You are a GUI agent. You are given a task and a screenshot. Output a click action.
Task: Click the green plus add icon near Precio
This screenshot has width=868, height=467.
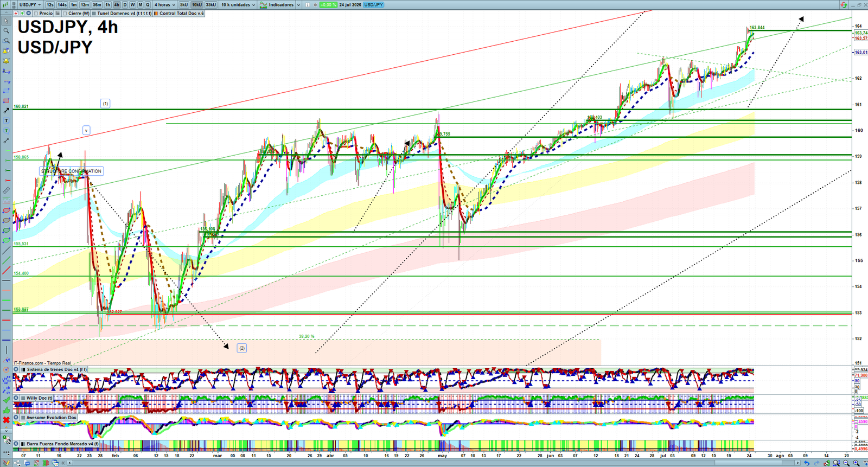click(22, 14)
